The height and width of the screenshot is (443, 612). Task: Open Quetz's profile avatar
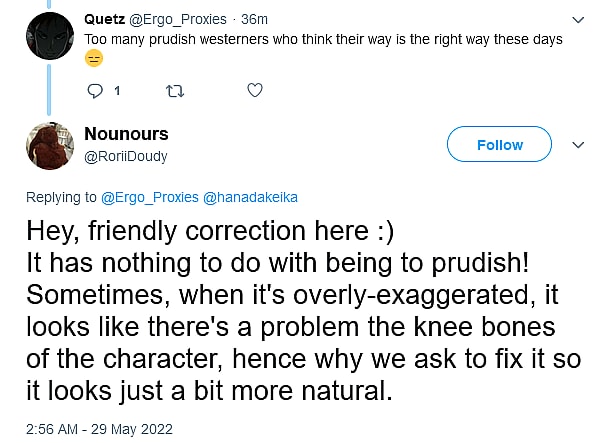[49, 33]
